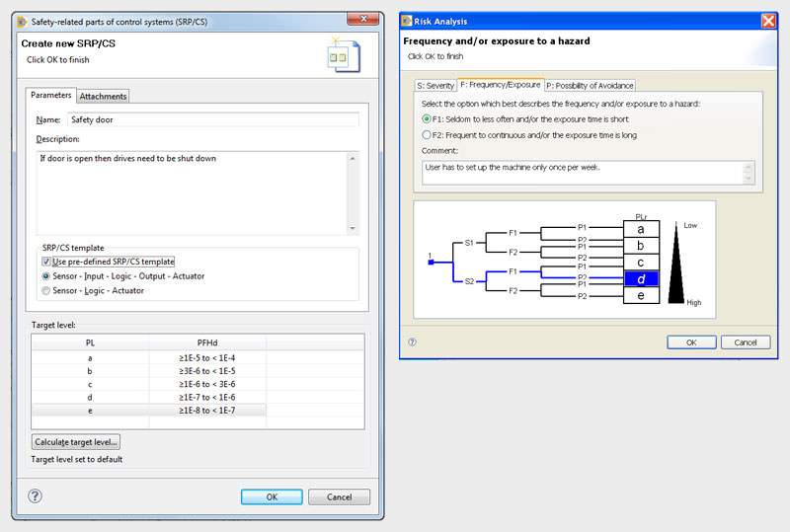This screenshot has width=790, height=532.
Task: Click Calculate target level button
Action: coord(76,442)
